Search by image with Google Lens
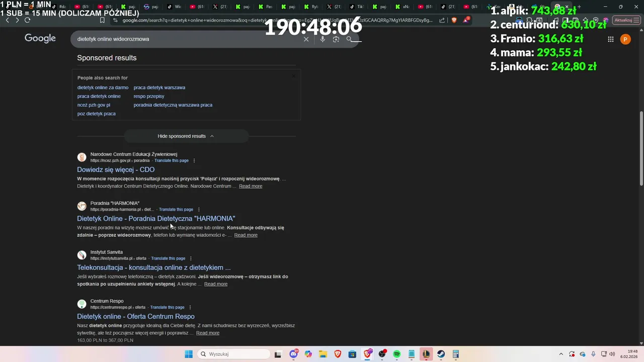Screen dimensions: 644x362 (x=336, y=39)
